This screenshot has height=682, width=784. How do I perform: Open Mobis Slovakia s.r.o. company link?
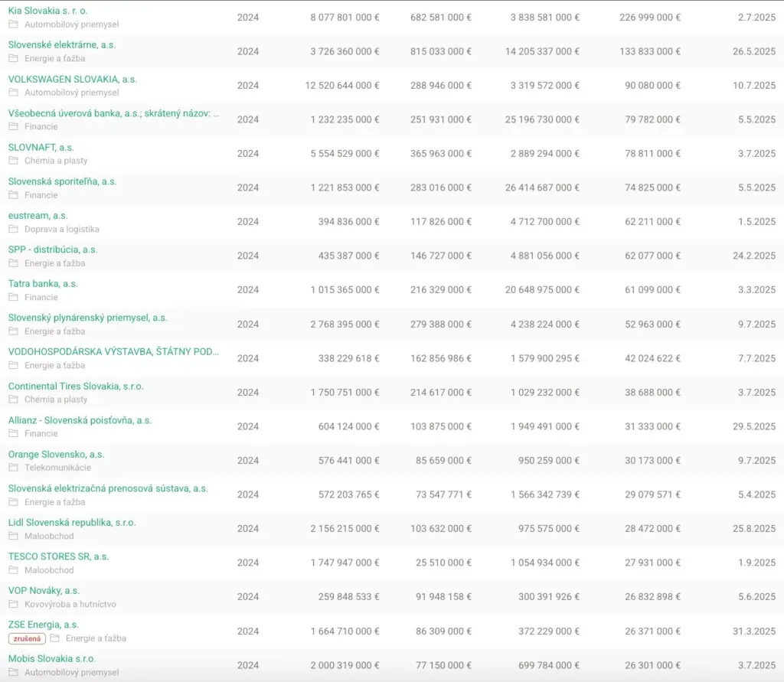tap(51, 658)
